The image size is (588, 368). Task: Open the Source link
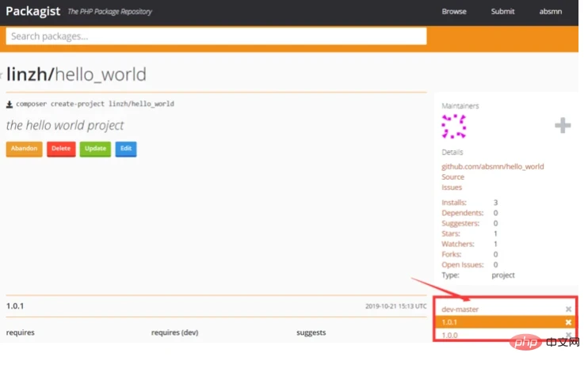pos(452,177)
